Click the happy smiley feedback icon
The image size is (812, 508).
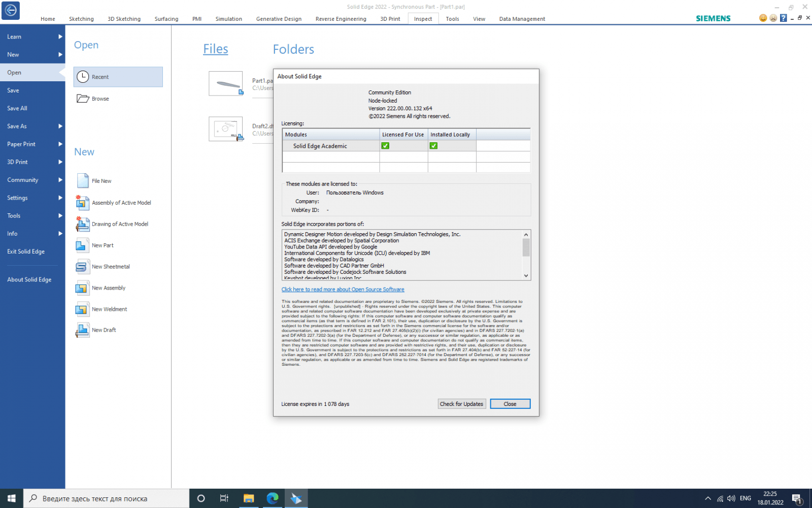point(763,18)
